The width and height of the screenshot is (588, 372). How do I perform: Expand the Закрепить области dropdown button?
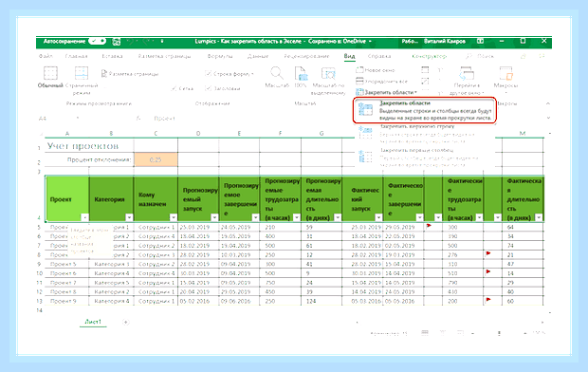[x=386, y=92]
